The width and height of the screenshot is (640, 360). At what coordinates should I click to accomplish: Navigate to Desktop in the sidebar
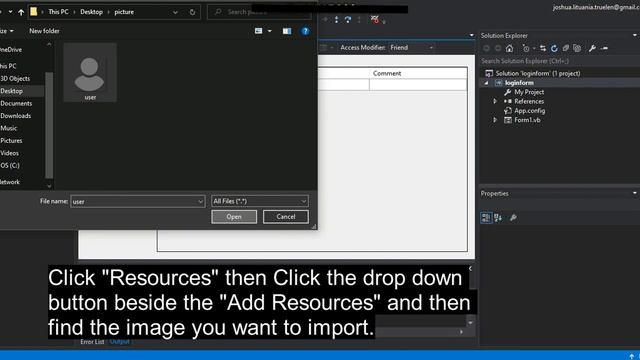pyautogui.click(x=11, y=91)
